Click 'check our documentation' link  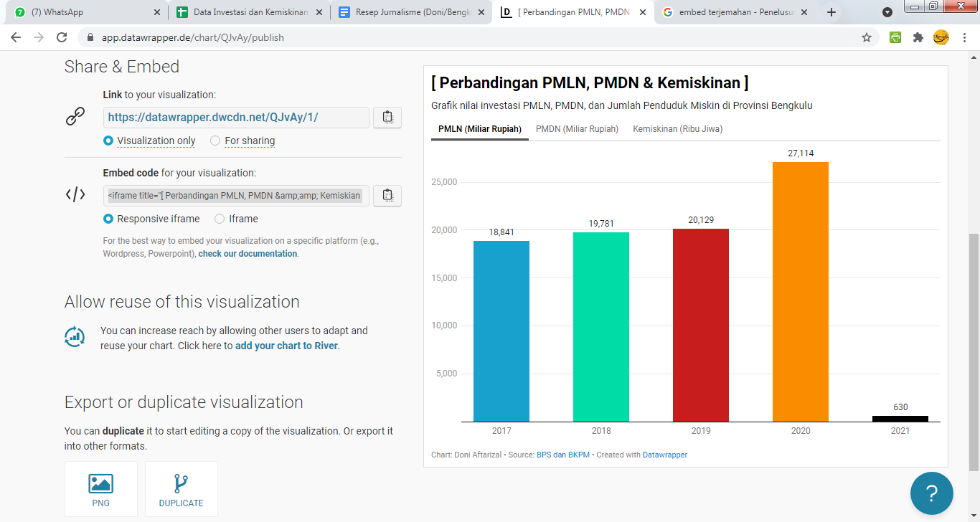[x=248, y=254]
